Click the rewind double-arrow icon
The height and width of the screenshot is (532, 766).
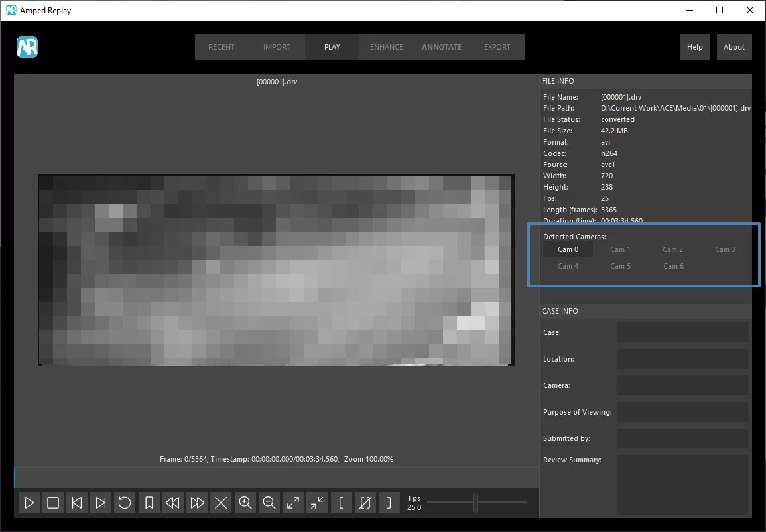(172, 503)
